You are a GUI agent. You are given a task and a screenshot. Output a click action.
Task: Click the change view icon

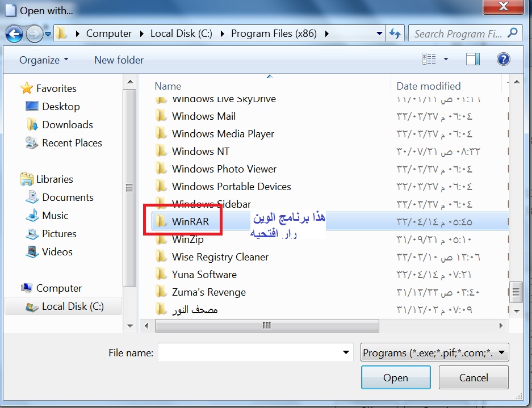coord(429,59)
